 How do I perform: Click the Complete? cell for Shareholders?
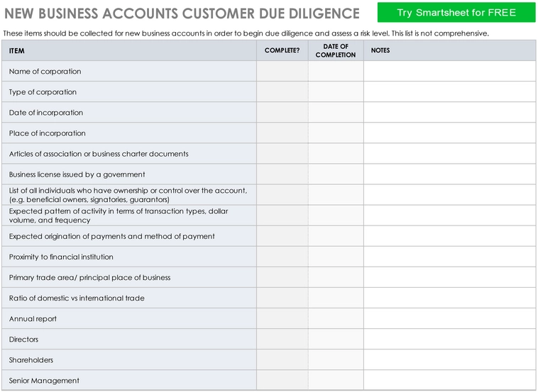[282, 360]
